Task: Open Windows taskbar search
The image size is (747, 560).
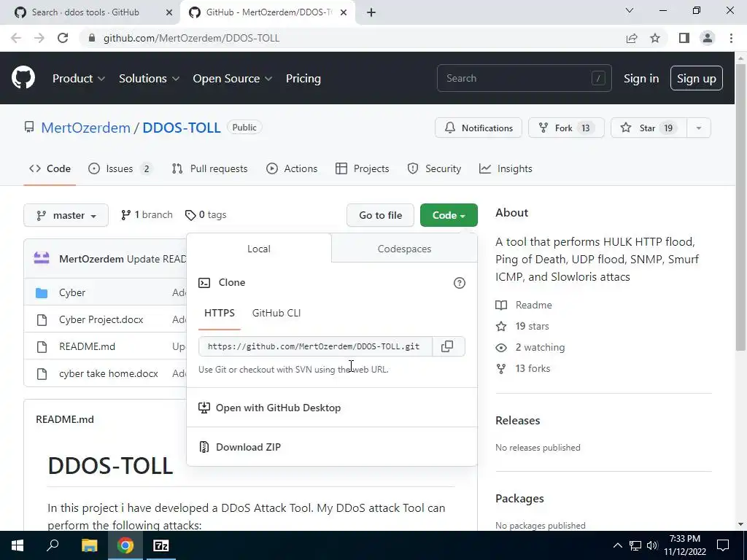Action: 53,545
